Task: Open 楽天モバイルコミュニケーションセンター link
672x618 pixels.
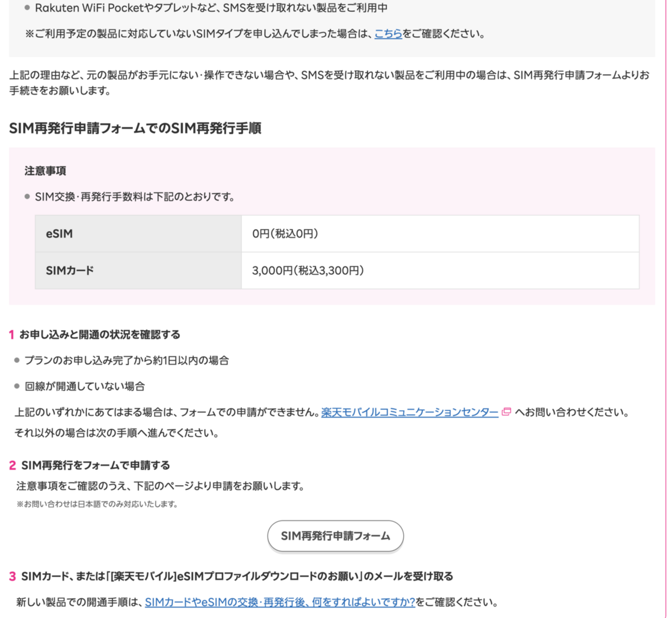Action: tap(410, 412)
